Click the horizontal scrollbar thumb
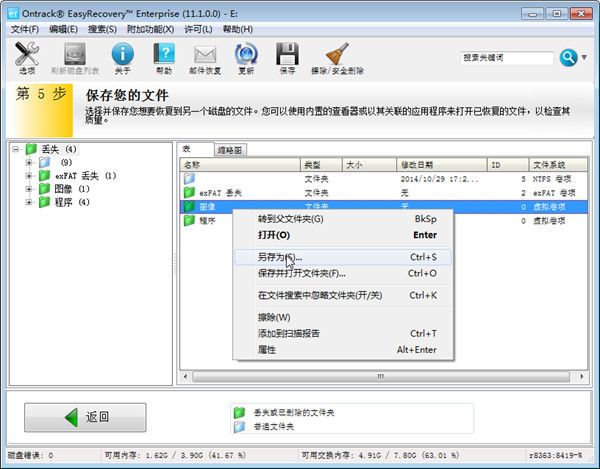Image resolution: width=600 pixels, height=469 pixels. coord(381,376)
